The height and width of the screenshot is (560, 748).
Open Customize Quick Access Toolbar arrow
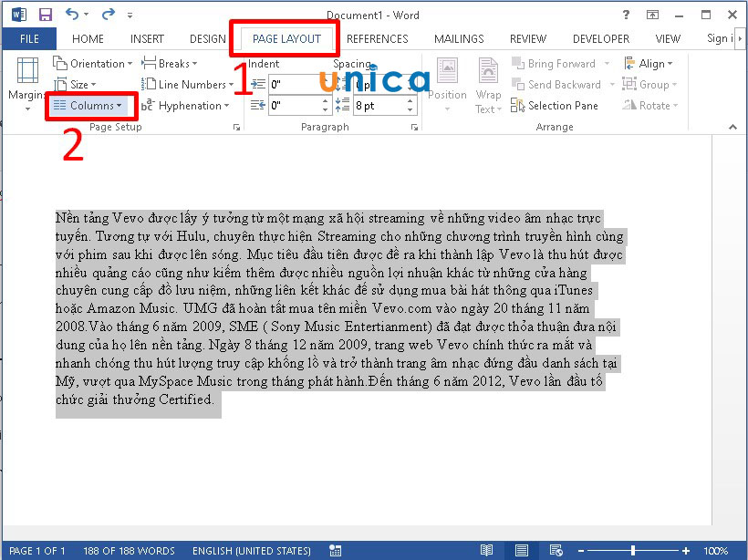point(130,16)
